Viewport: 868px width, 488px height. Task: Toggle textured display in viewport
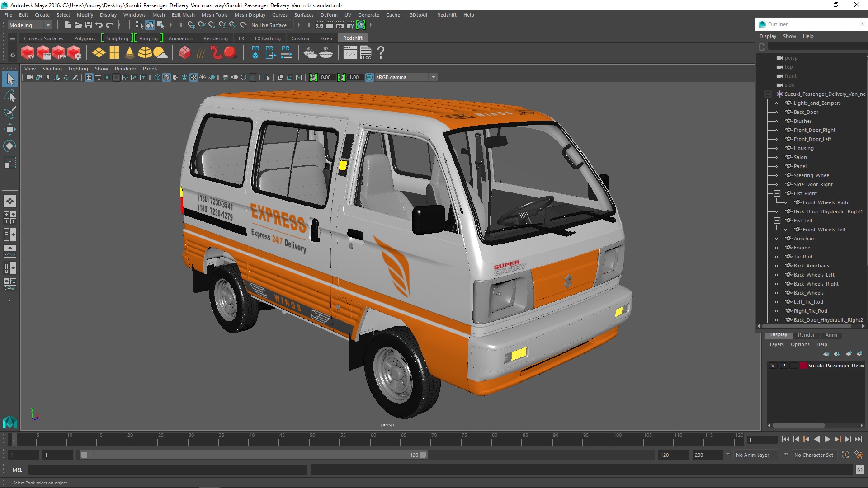click(x=193, y=78)
